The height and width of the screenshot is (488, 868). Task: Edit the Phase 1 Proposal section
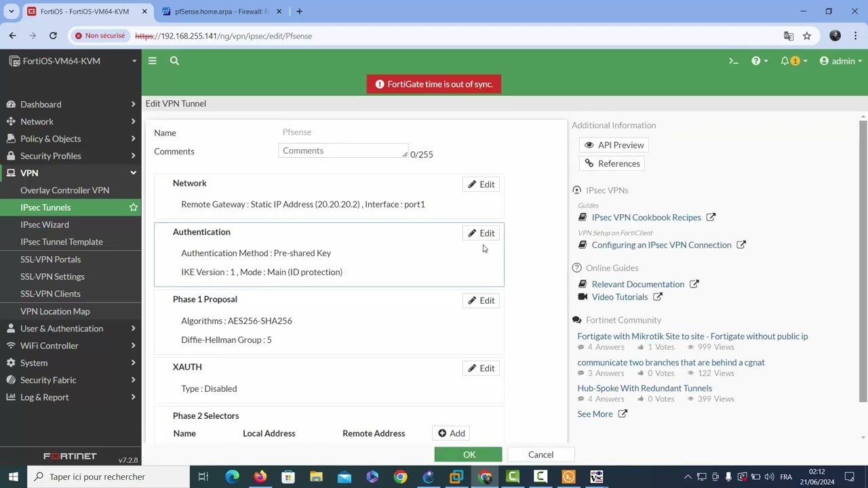coord(481,300)
